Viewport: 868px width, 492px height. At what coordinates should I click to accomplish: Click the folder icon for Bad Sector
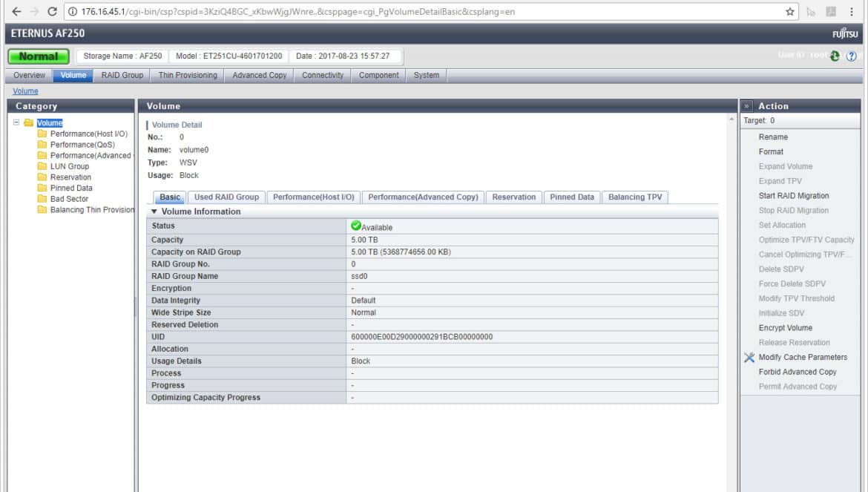click(42, 199)
